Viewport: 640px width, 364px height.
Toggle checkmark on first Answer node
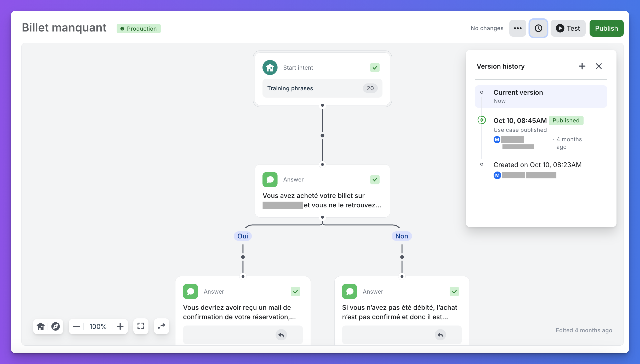click(375, 180)
